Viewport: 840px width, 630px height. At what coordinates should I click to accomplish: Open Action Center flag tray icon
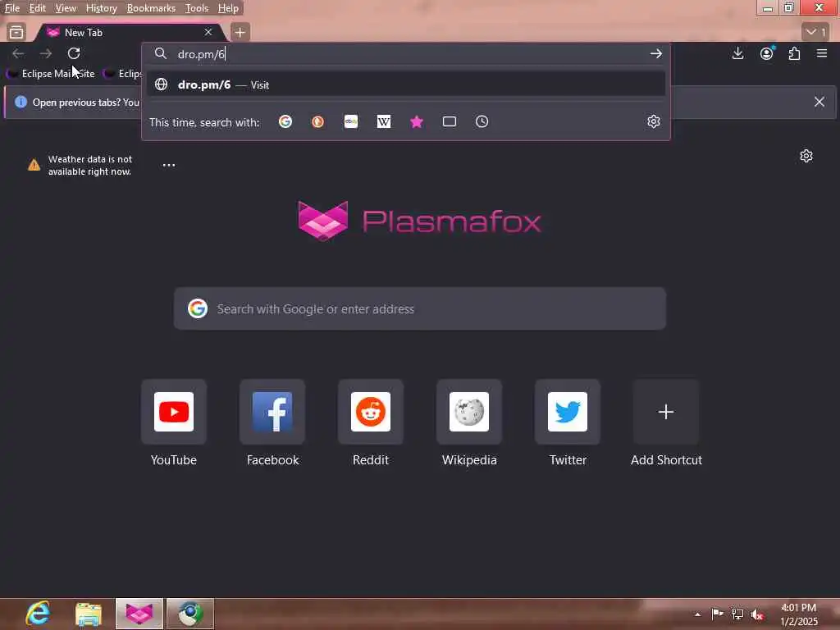(x=717, y=614)
